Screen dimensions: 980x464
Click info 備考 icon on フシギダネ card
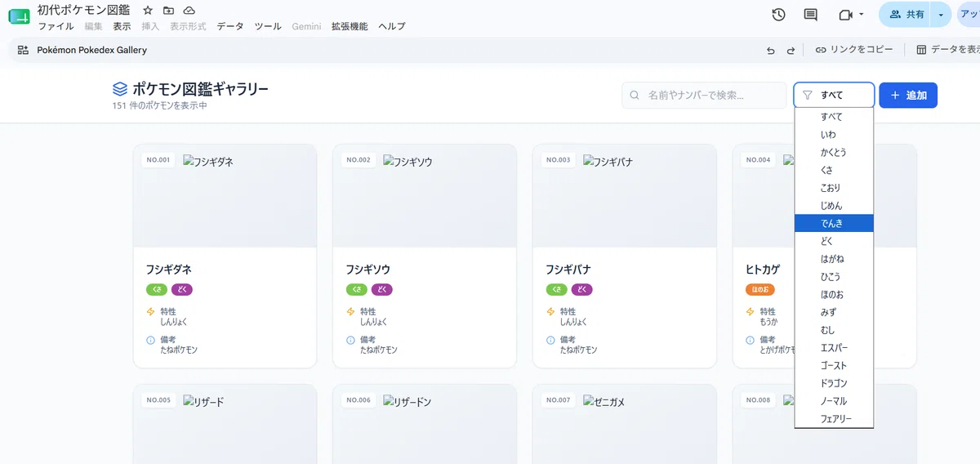pos(150,340)
